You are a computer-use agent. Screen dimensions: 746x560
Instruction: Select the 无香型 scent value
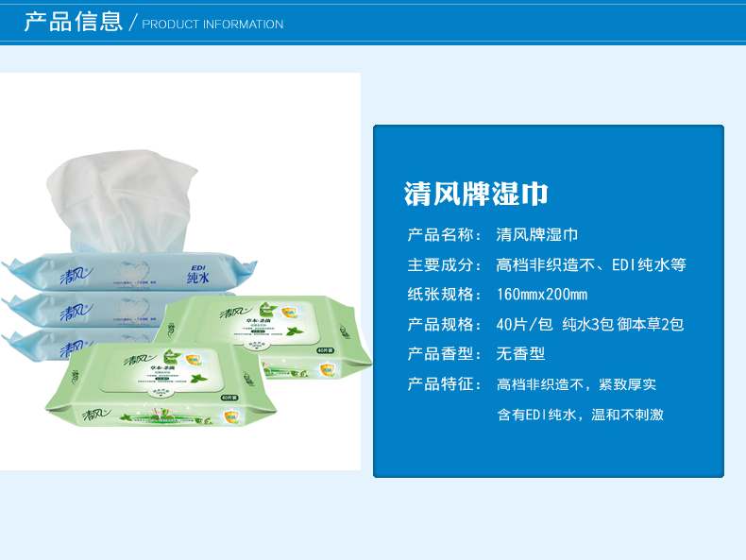[x=520, y=353]
